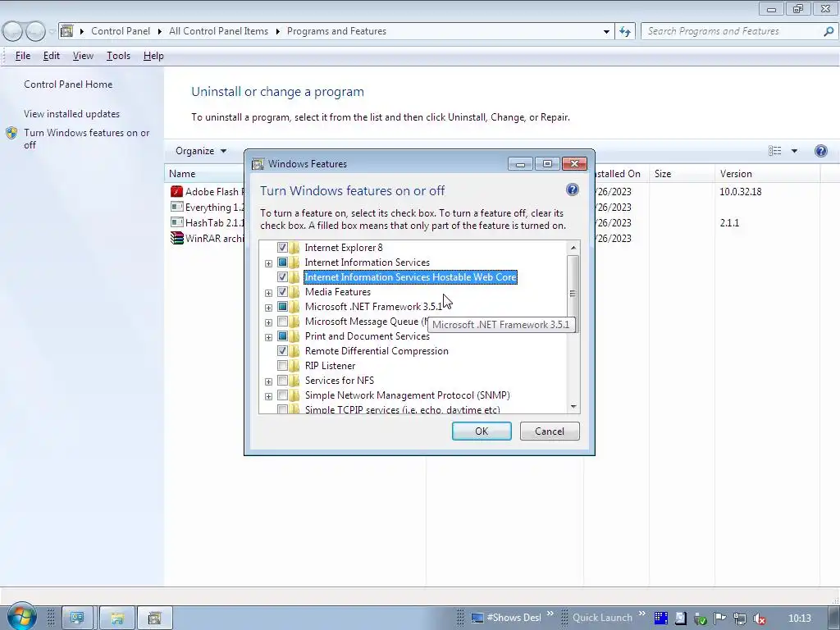
Task: Click the Forward navigation arrow button
Action: (35, 32)
